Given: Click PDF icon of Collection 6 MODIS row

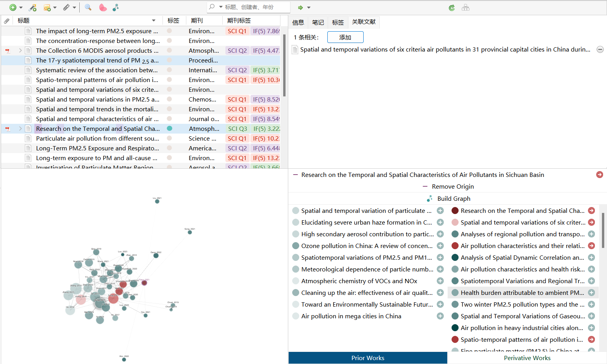Looking at the screenshot, I should (x=7, y=51).
